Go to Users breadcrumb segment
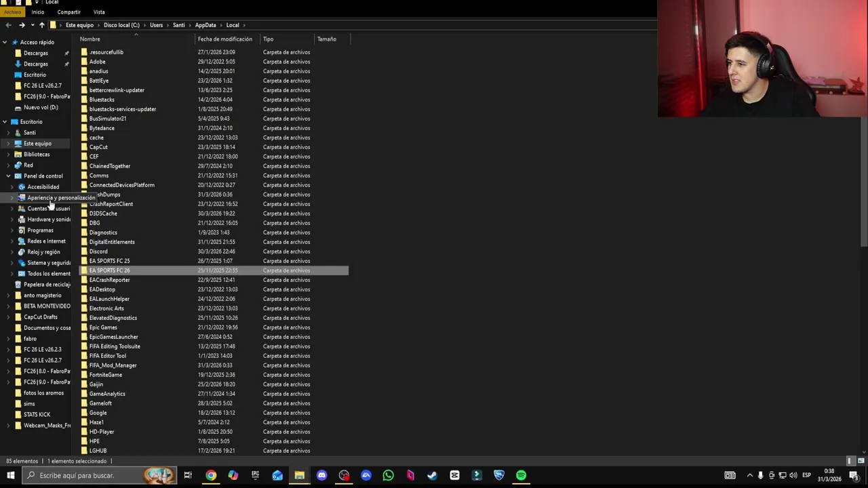The width and height of the screenshot is (868, 488). coord(156,25)
